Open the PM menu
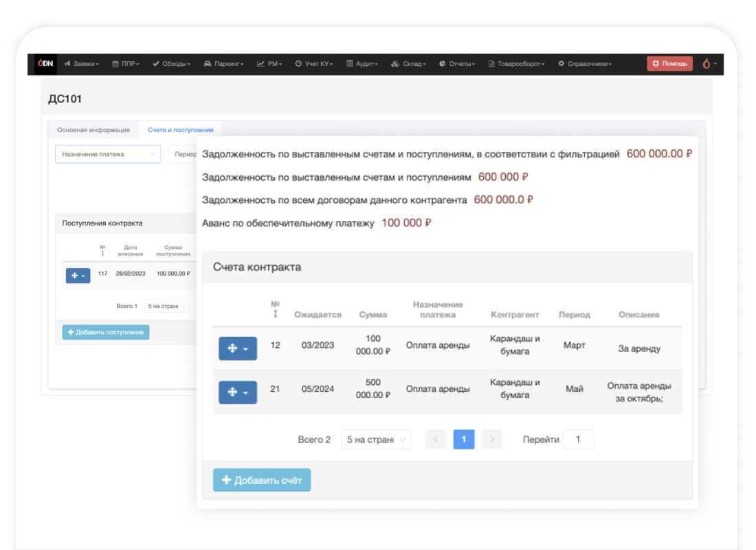Viewport: 756px width, 550px height. (x=269, y=64)
